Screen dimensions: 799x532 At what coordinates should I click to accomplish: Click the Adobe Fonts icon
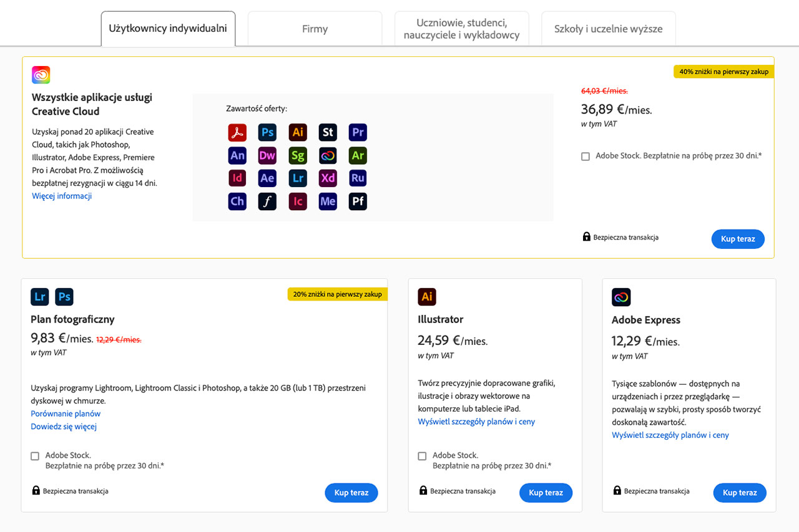click(x=267, y=201)
